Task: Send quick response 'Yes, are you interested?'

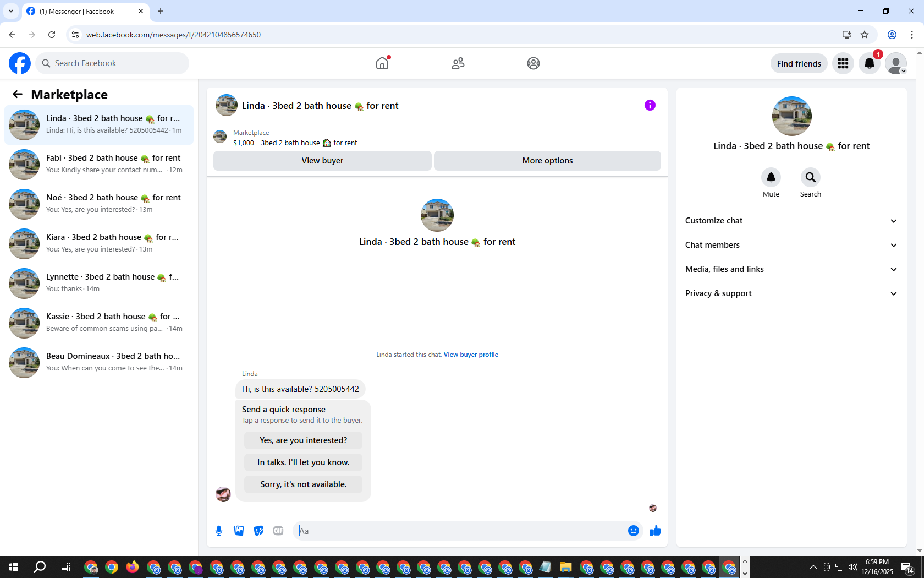Action: point(304,440)
